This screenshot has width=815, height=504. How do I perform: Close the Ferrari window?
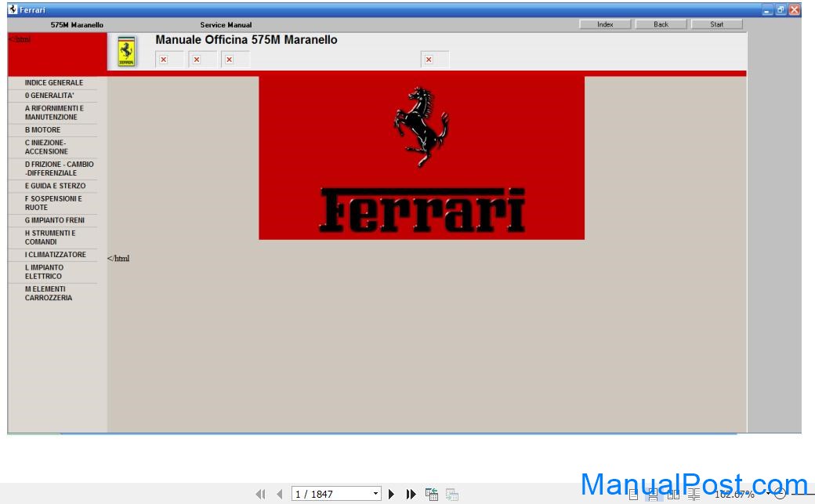tap(794, 10)
